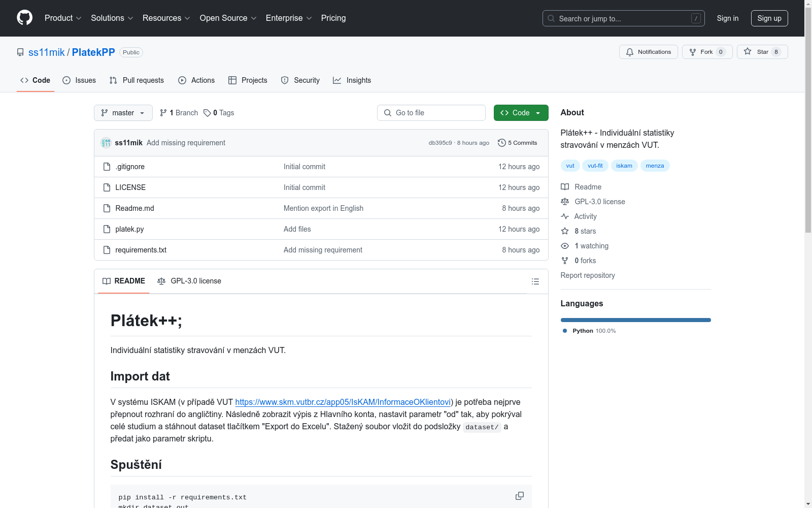This screenshot has width=812, height=508.
Task: Click the Python language bar
Action: 635,320
